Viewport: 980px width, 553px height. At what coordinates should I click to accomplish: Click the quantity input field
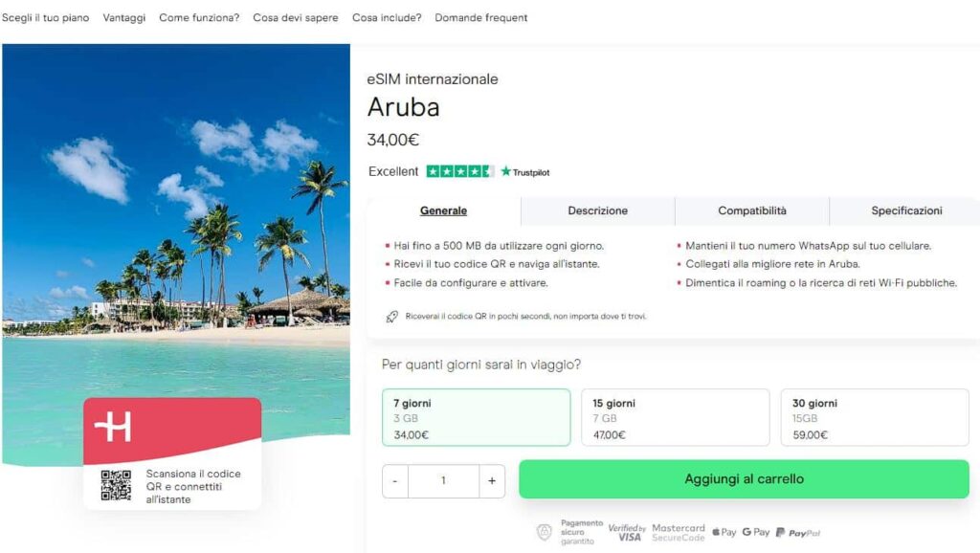pos(443,480)
